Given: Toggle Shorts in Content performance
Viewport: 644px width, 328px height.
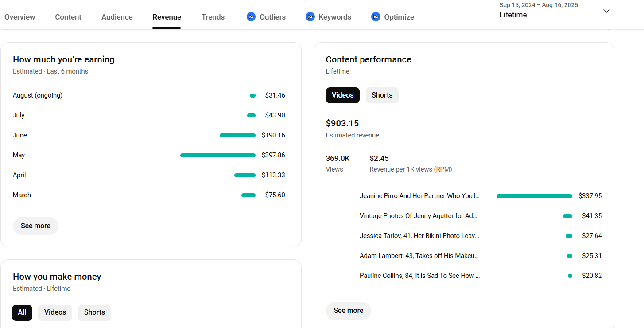Looking at the screenshot, I should click(382, 95).
